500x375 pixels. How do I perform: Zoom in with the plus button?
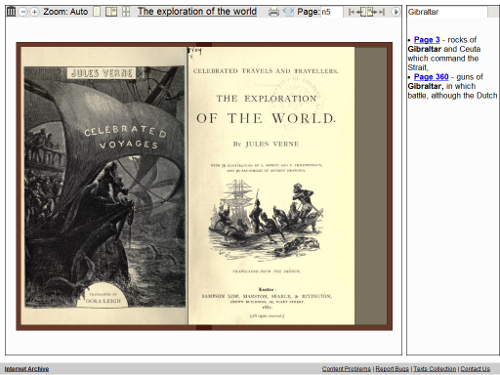click(34, 12)
